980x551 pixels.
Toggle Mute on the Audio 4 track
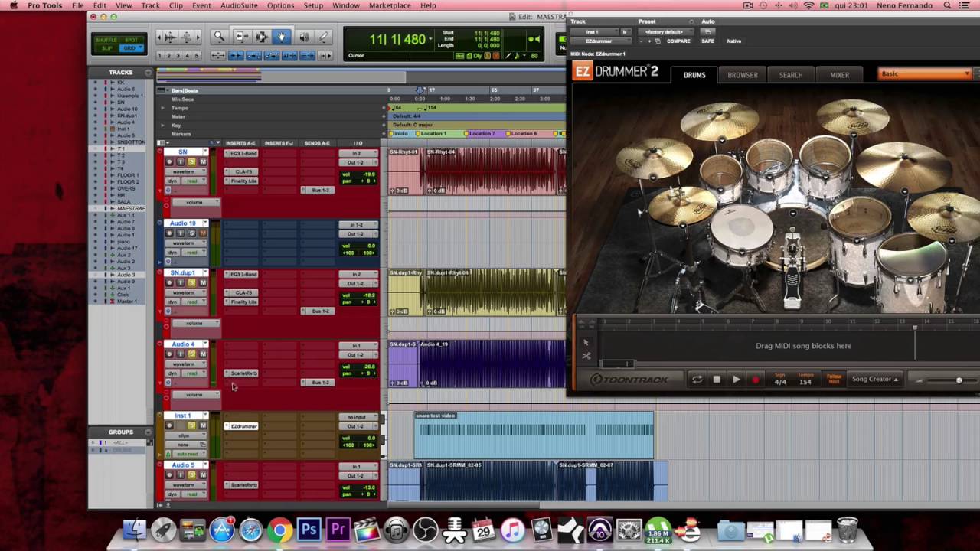coord(203,354)
